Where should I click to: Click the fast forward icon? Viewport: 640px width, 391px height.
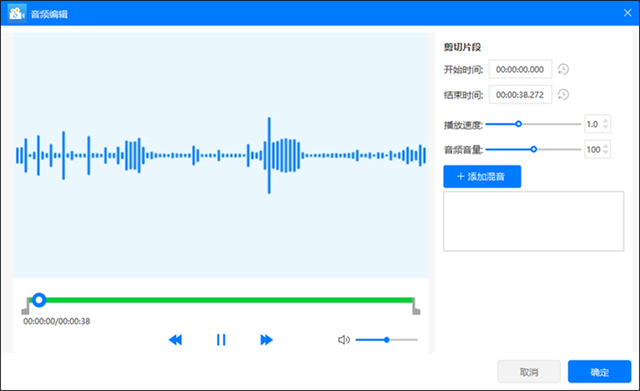pos(266,340)
